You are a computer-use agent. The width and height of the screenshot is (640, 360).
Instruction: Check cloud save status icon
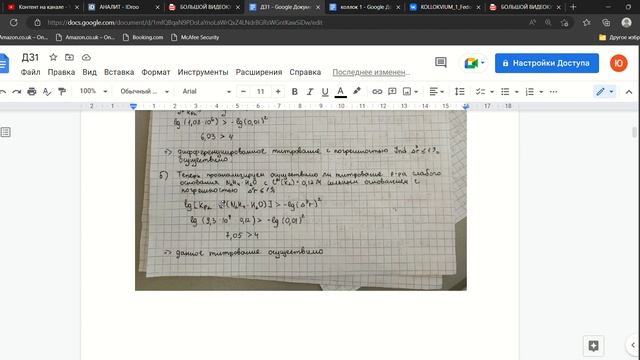point(86,57)
